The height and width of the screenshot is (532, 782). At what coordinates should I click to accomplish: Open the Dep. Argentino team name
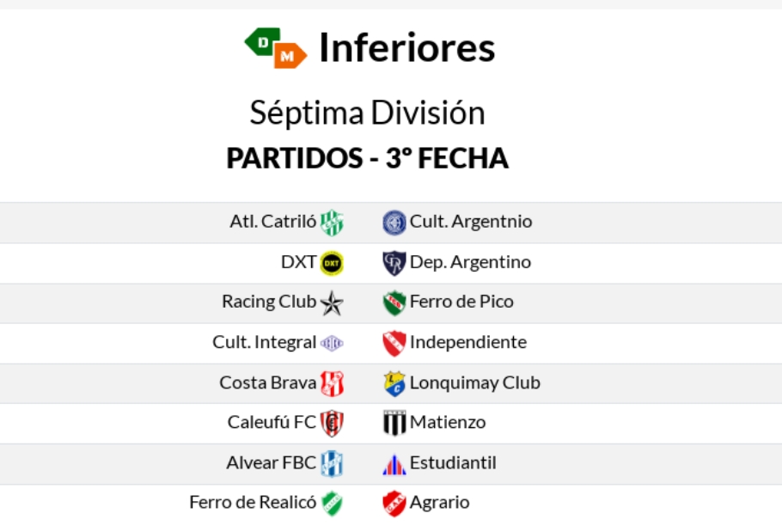point(470,261)
